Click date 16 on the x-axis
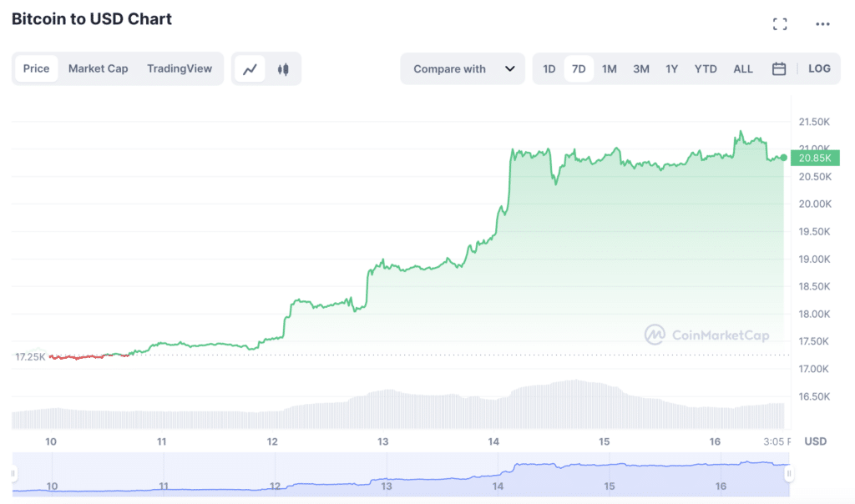 [715, 441]
